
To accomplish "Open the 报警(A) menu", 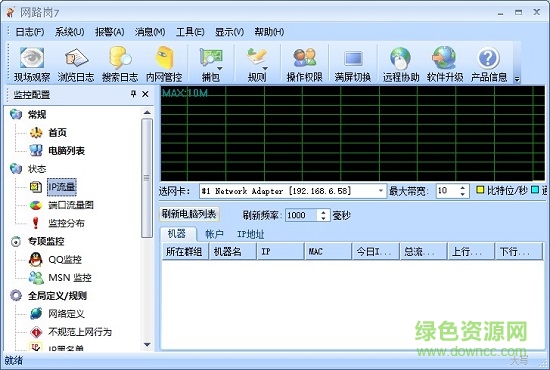I will tap(109, 32).
